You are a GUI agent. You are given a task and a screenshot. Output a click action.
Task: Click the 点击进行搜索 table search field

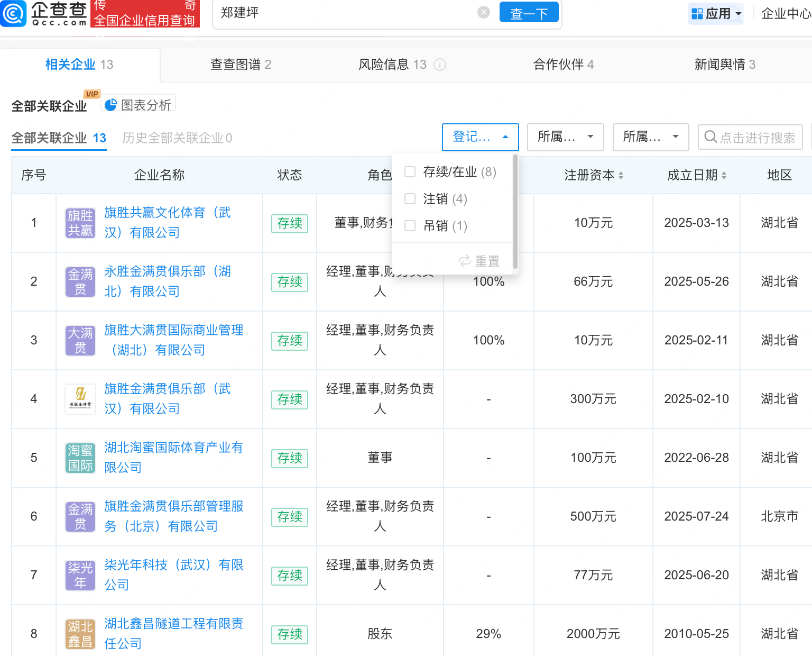click(x=750, y=137)
